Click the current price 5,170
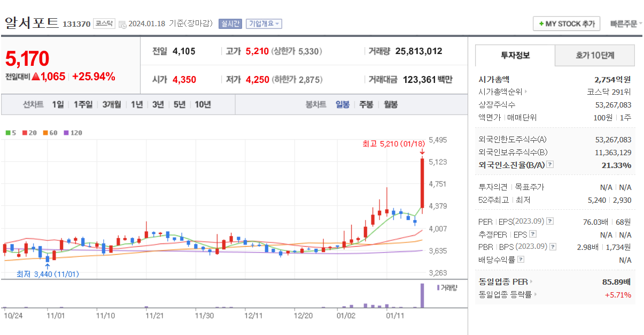This screenshot has height=335, width=644. click(x=27, y=59)
